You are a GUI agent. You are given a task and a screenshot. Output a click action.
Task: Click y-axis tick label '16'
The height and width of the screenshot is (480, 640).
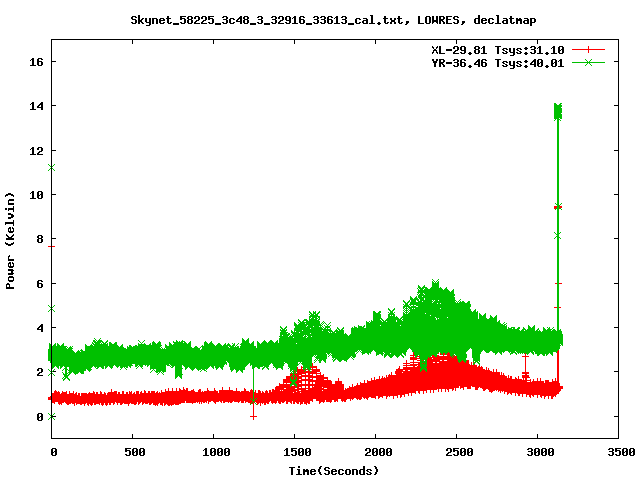click(36, 62)
